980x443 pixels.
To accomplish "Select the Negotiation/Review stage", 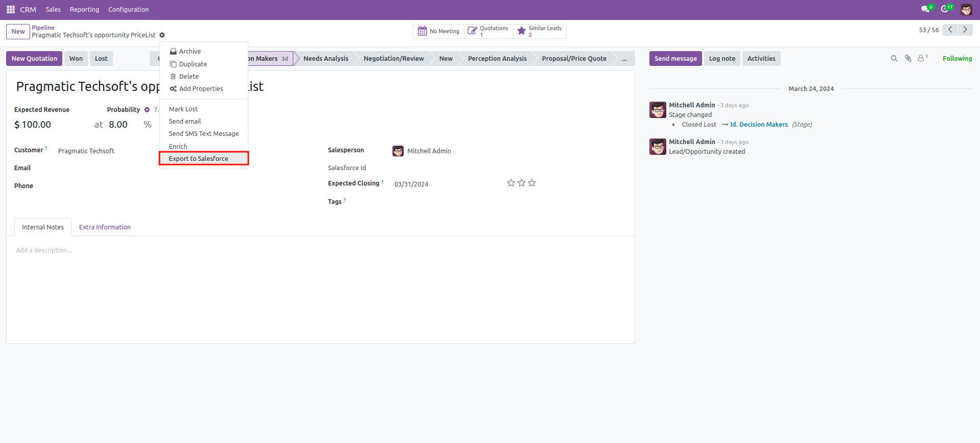I will [393, 59].
